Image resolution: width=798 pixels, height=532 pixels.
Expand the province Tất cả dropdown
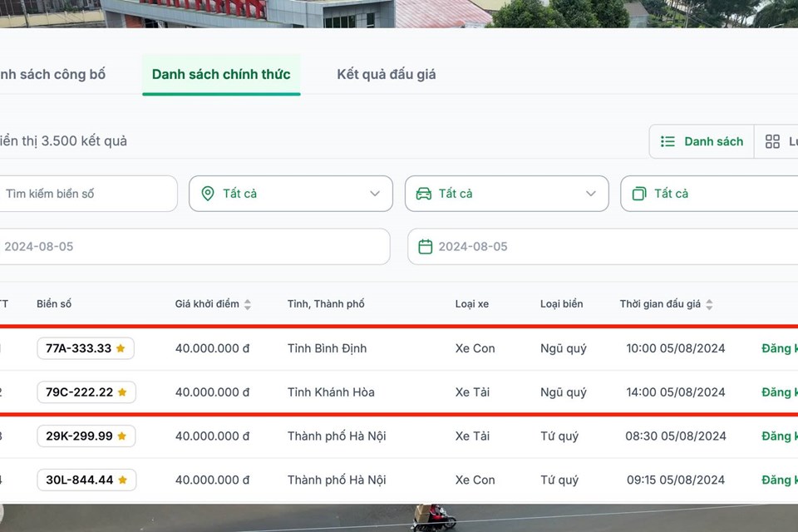coord(374,194)
